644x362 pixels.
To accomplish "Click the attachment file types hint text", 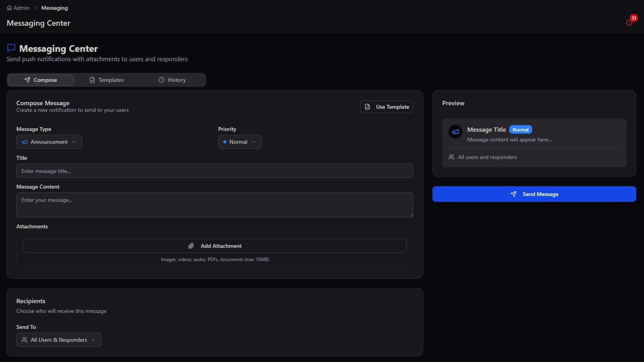I will pyautogui.click(x=215, y=260).
